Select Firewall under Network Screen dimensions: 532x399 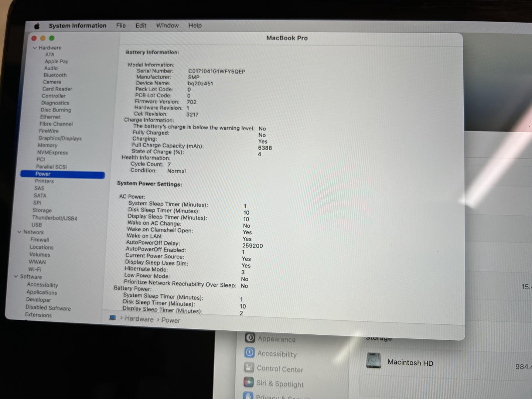click(40, 240)
